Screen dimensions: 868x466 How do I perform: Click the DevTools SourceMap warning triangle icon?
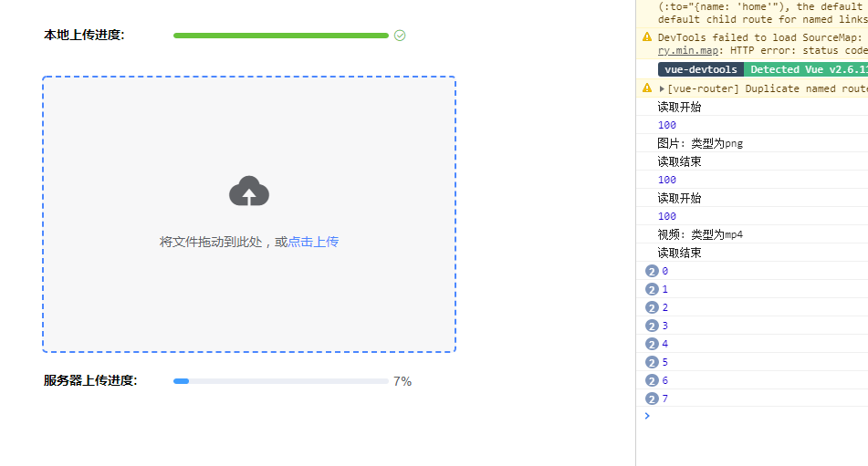pos(647,37)
